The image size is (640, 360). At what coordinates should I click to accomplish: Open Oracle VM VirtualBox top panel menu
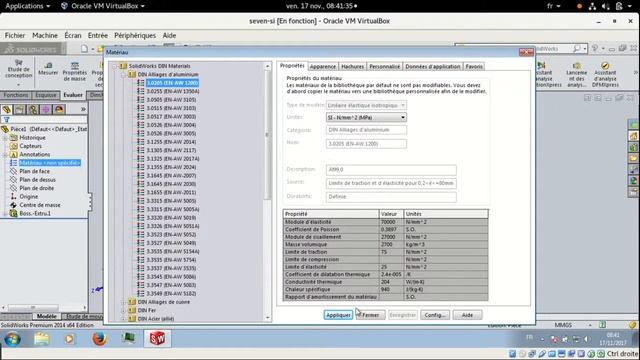pyautogui.click(x=102, y=6)
